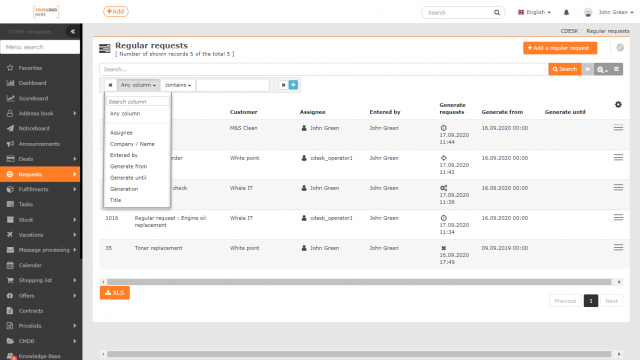Open the Noticeboard sidebar icon
Image resolution: width=640 pixels, height=360 pixels.
pos(10,129)
